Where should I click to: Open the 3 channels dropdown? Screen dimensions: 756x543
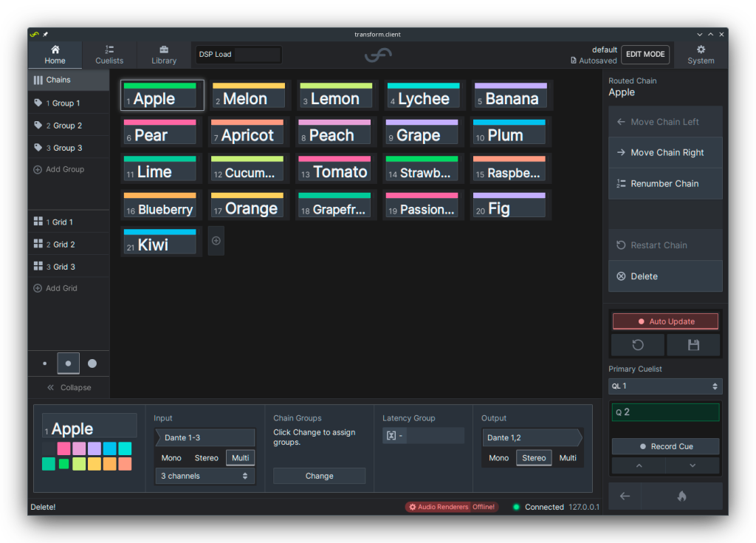(x=205, y=476)
